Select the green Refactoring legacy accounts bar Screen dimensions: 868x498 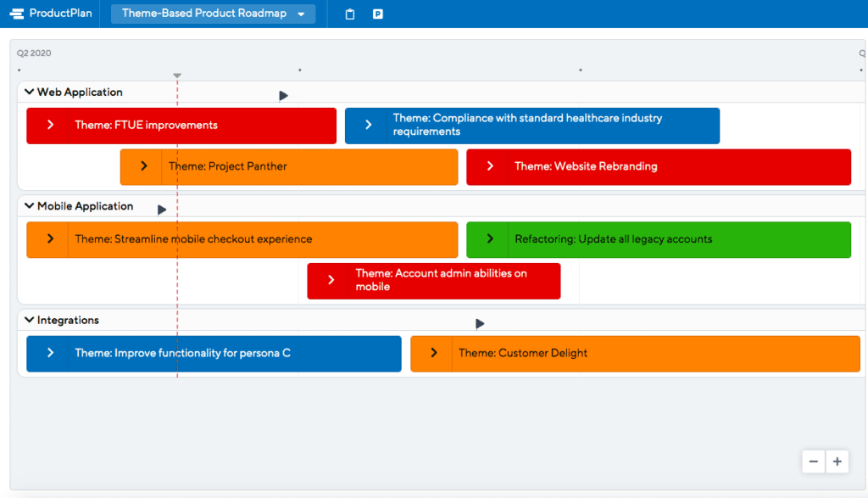click(659, 240)
